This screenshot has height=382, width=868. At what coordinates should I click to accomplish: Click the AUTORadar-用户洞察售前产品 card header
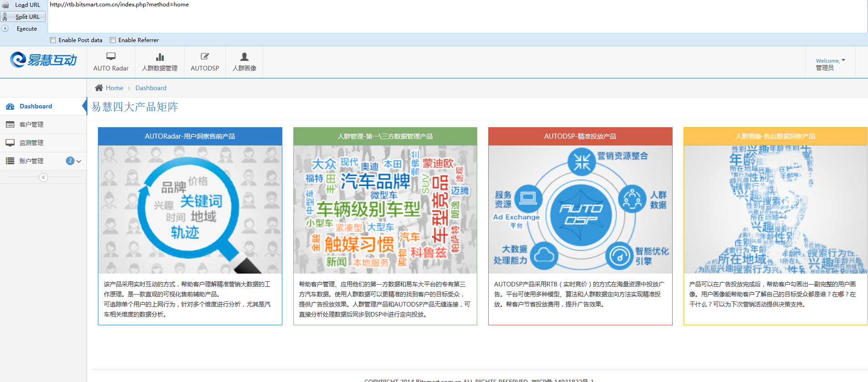(x=190, y=136)
